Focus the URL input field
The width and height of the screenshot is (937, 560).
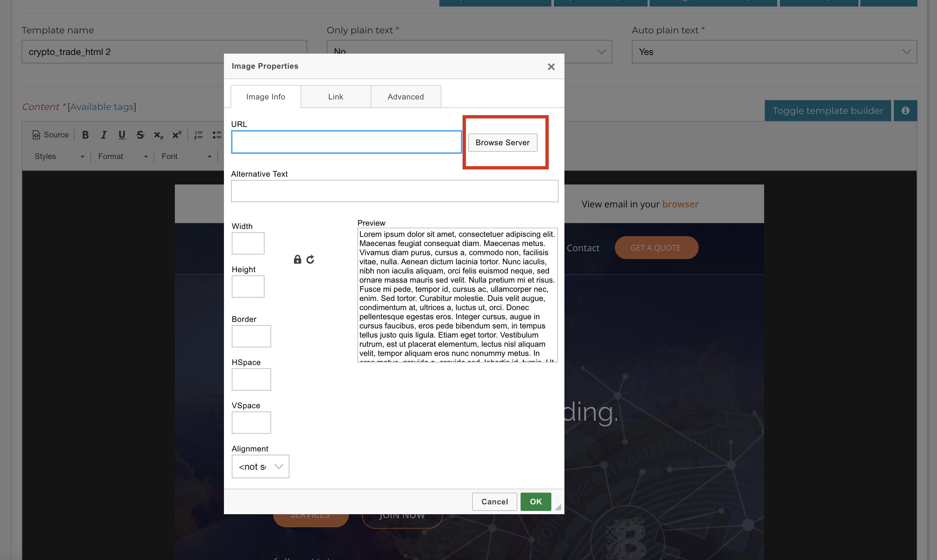click(x=346, y=142)
